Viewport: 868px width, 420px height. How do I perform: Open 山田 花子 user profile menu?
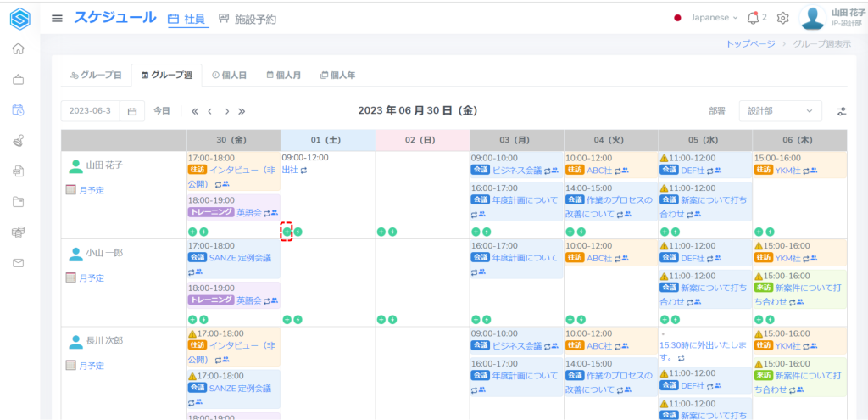835,18
